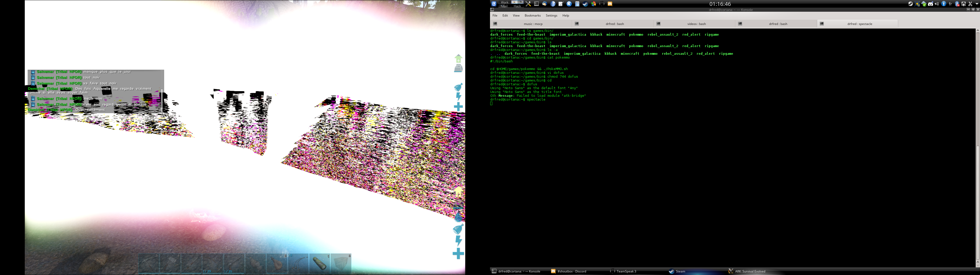Open the Settings menu in Konsole
The width and height of the screenshot is (980, 275).
coord(551,16)
